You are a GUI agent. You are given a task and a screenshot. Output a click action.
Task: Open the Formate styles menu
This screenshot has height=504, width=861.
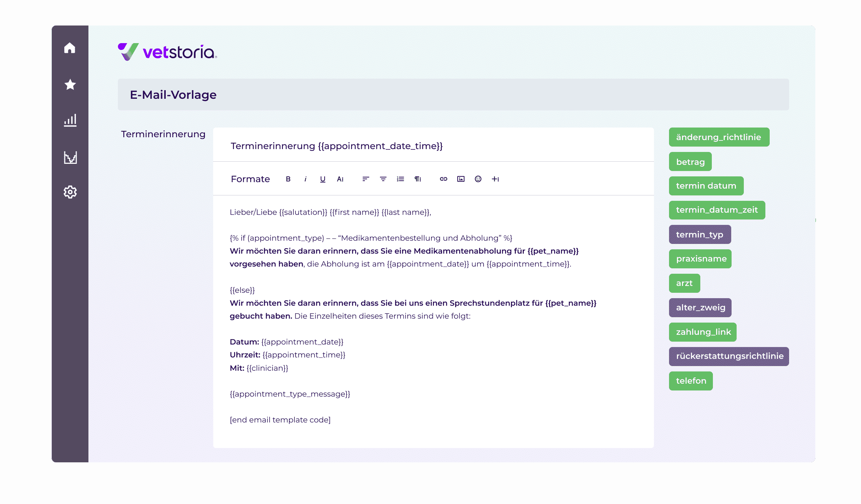(250, 179)
